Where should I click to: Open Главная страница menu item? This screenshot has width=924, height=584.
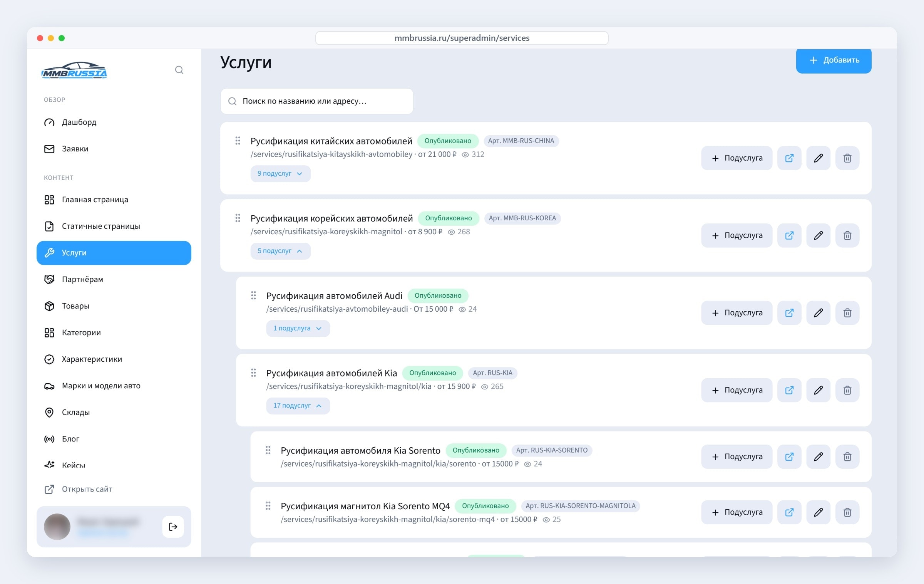coord(114,200)
